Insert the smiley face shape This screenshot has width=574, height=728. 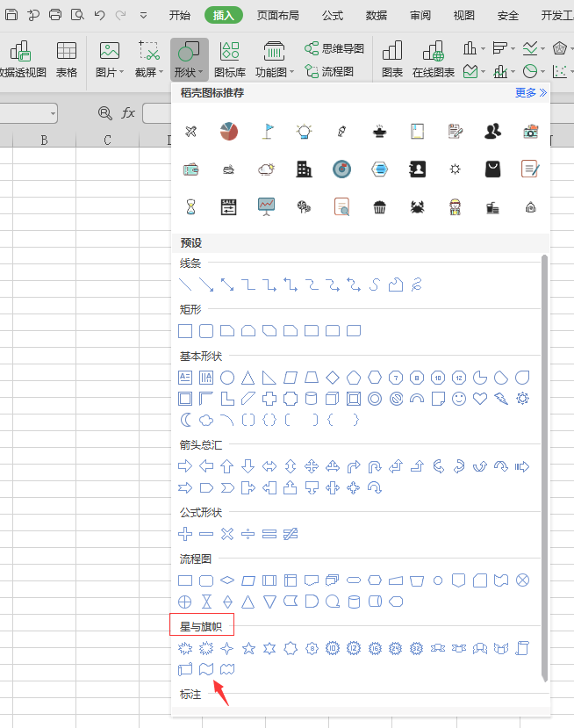click(x=459, y=399)
